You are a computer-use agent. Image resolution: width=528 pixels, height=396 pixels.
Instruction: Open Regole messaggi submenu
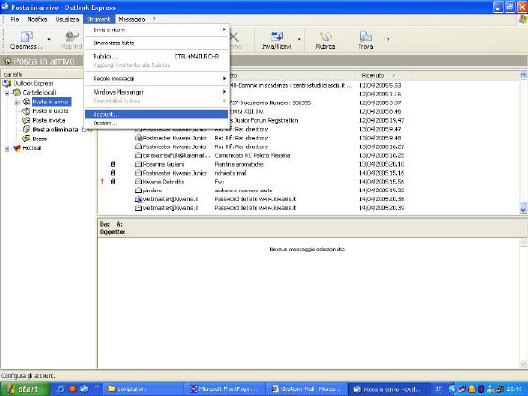(x=157, y=78)
